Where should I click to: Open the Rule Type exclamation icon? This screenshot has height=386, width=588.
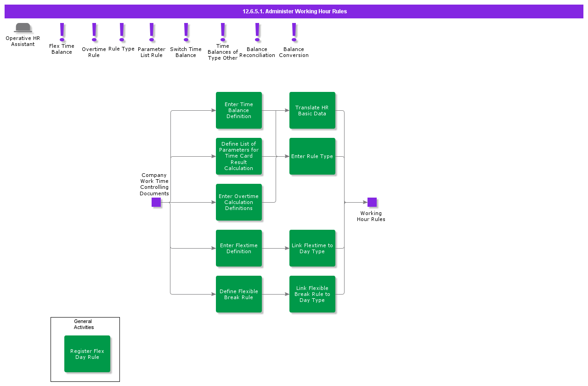point(122,32)
